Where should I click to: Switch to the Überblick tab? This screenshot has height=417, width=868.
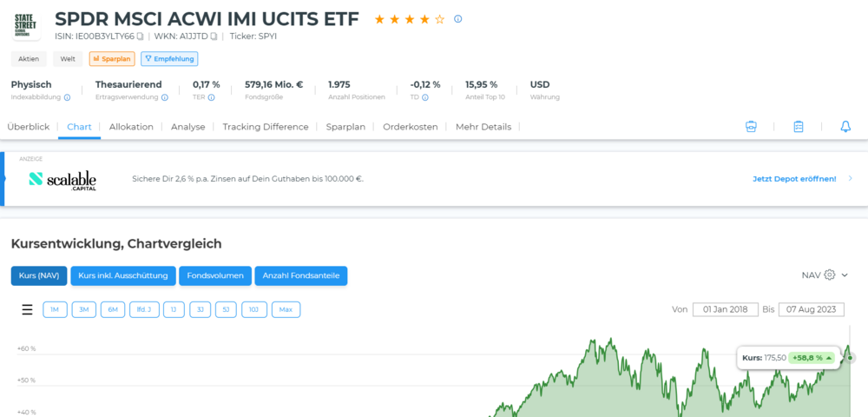[x=29, y=127]
